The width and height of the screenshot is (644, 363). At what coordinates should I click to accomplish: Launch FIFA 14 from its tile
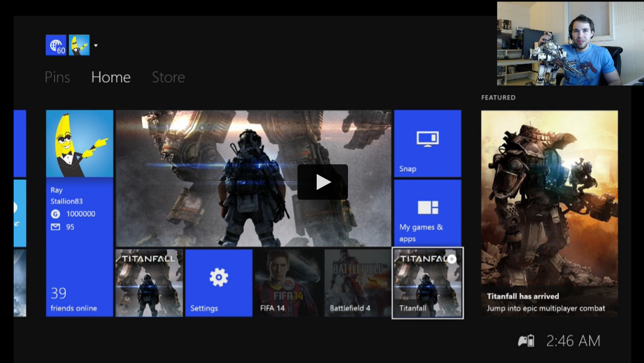(x=288, y=282)
